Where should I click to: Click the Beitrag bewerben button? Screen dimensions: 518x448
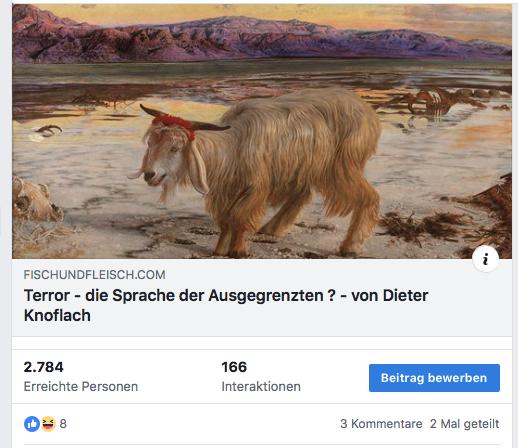434,378
